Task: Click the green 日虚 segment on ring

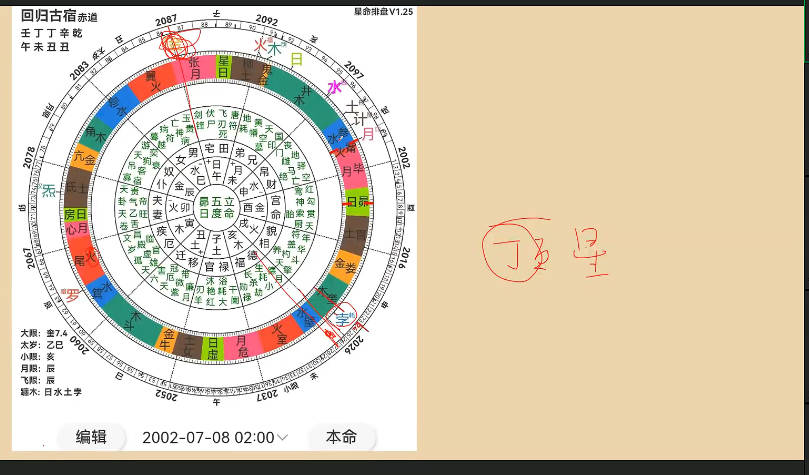Action: (212, 347)
